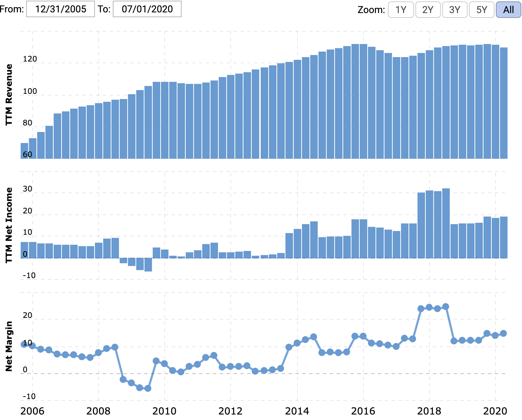Click the 2010 x-axis label

(x=164, y=411)
